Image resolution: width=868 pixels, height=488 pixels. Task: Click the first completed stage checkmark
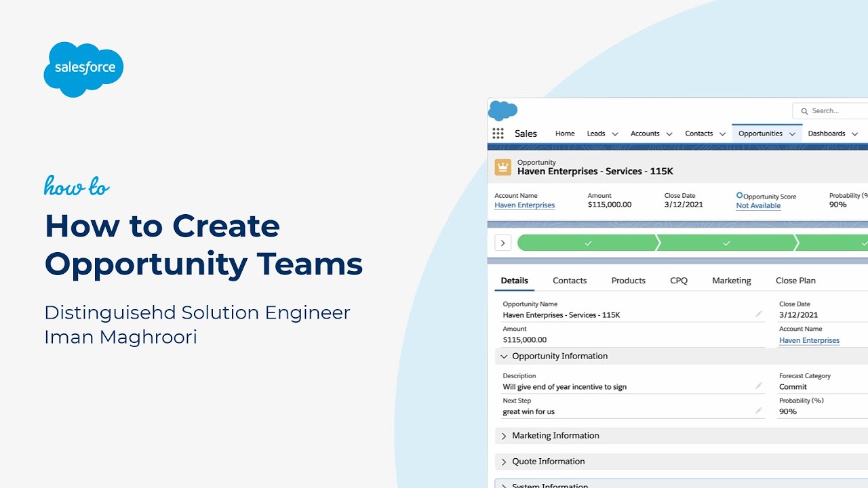click(x=588, y=243)
